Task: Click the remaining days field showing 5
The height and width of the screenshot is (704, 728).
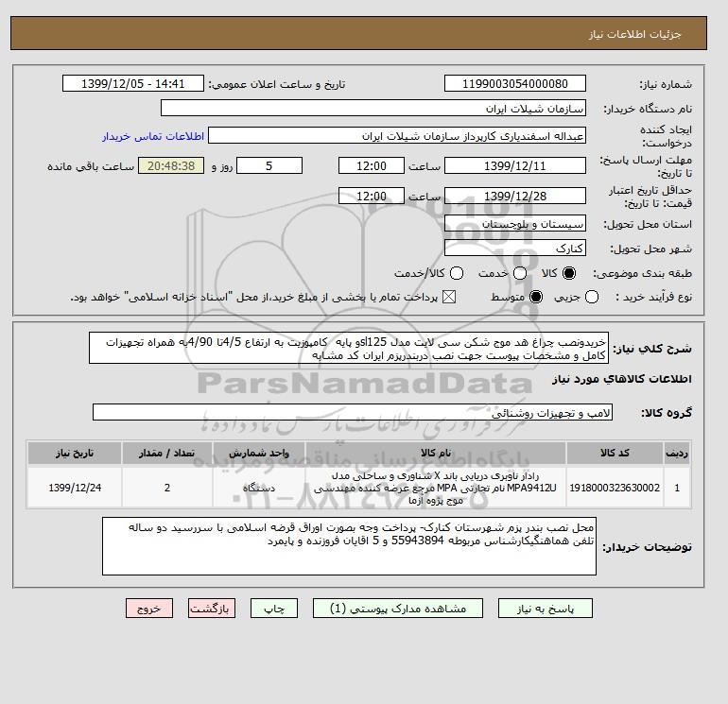Action: (269, 165)
